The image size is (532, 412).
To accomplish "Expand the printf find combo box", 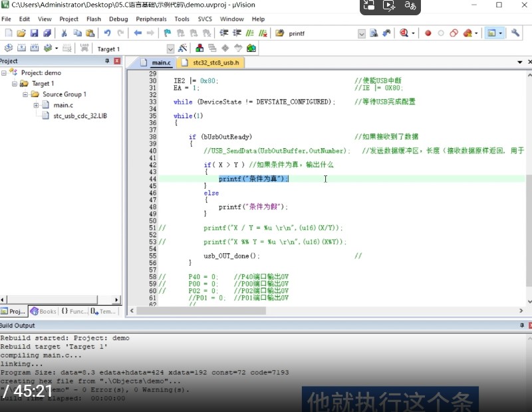I will coord(362,33).
